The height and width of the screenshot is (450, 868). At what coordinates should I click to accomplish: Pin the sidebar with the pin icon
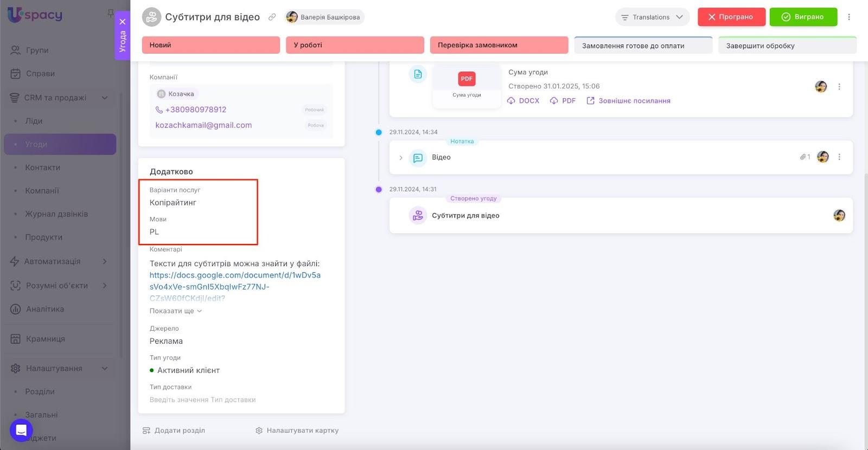coord(111,12)
